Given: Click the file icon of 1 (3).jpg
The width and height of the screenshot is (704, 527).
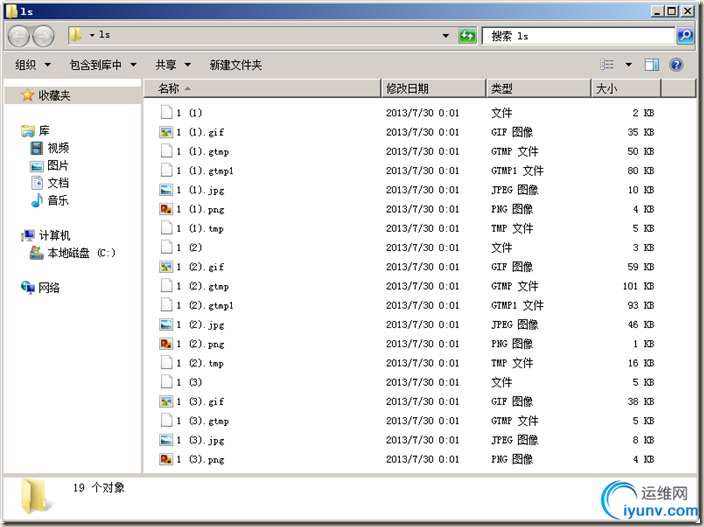Looking at the screenshot, I should [x=166, y=440].
